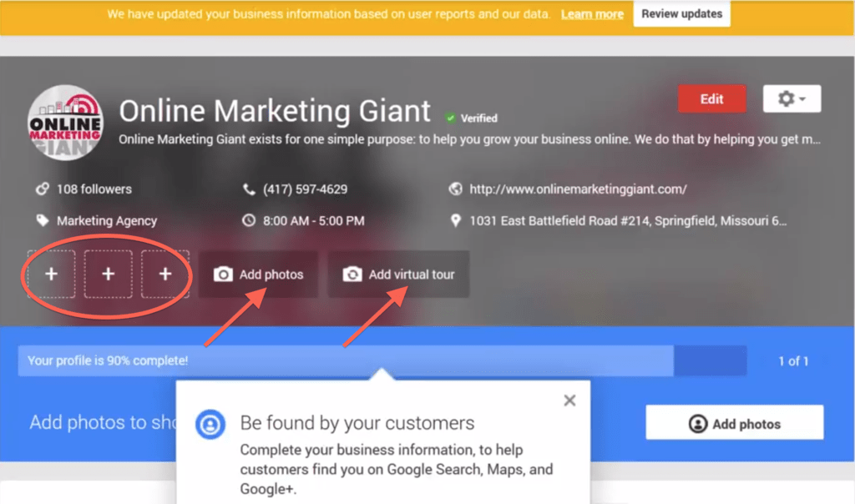The width and height of the screenshot is (855, 504).
Task: Click the Online Marketing Giant title
Action: point(275,111)
